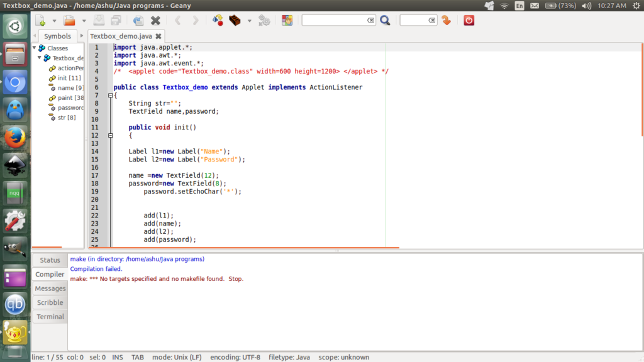644x362 pixels.
Task: Jump to the entered line number
Action: coord(445,21)
